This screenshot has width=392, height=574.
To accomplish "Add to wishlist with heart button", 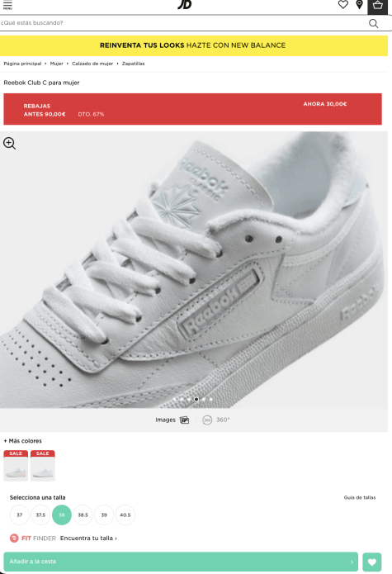I will point(372,562).
